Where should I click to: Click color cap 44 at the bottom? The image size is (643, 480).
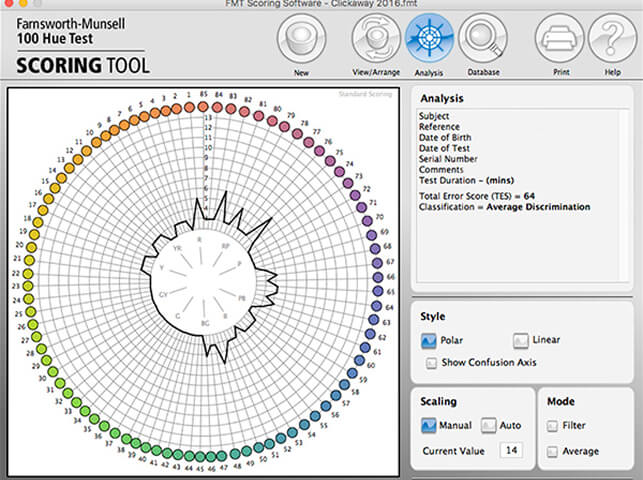tap(189, 456)
